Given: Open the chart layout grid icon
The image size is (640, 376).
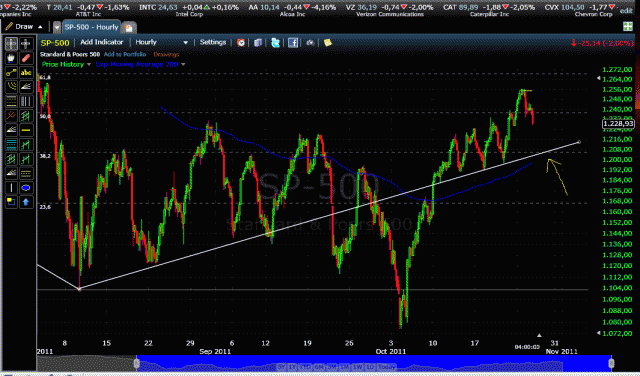Looking at the screenshot, I should (x=628, y=27).
